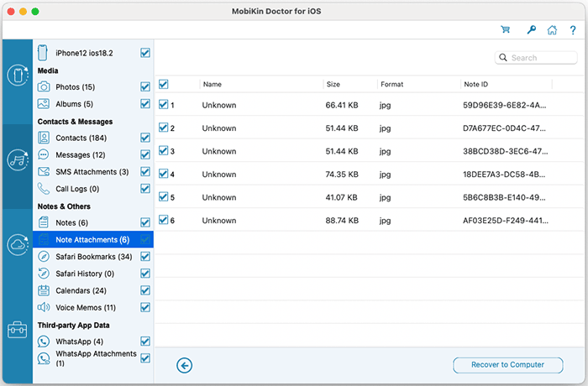This screenshot has width=588, height=386.
Task: Toggle the Albums (5) checkbox
Action: (145, 104)
